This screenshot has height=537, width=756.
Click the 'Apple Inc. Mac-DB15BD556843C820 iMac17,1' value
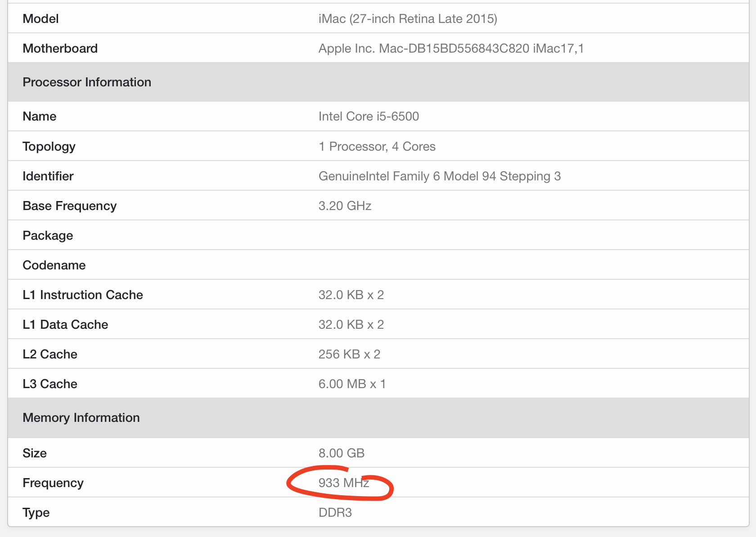click(451, 49)
